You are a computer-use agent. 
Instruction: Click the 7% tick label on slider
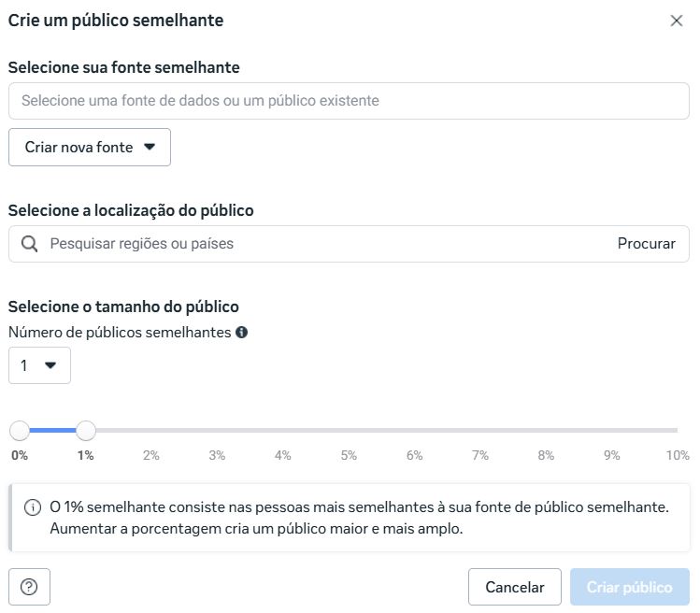[480, 455]
